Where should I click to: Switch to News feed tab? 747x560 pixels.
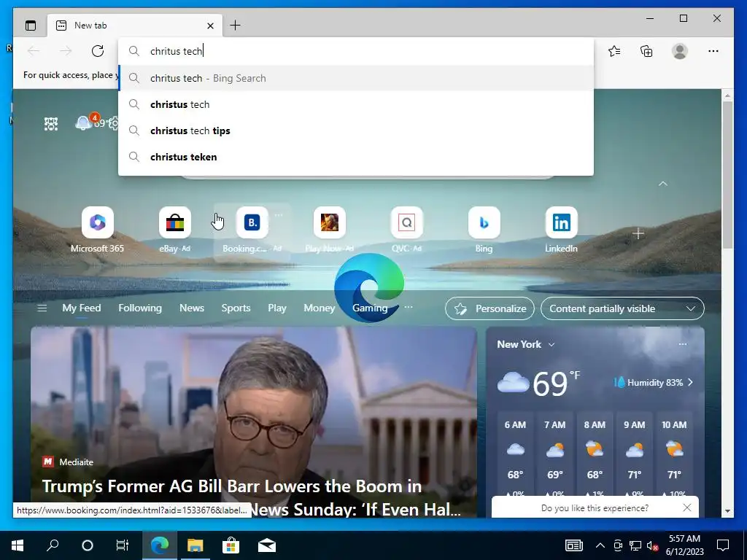click(x=192, y=308)
